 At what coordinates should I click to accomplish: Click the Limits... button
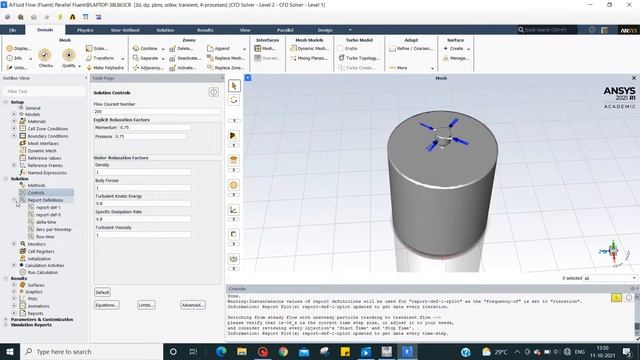coord(146,305)
